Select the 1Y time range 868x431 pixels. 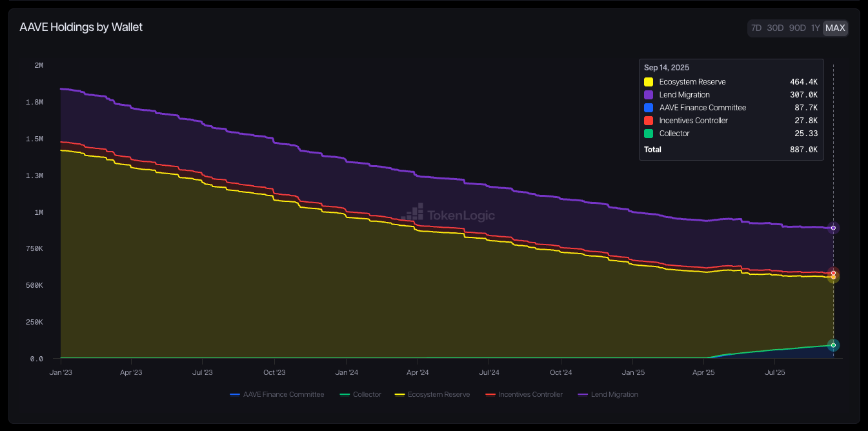[816, 28]
